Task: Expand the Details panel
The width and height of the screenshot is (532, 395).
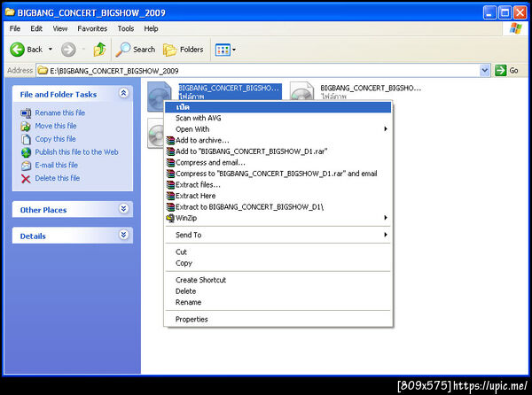Action: (124, 235)
